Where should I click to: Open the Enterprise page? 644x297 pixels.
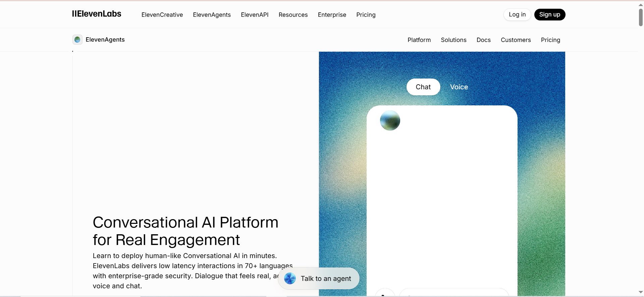pos(332,15)
